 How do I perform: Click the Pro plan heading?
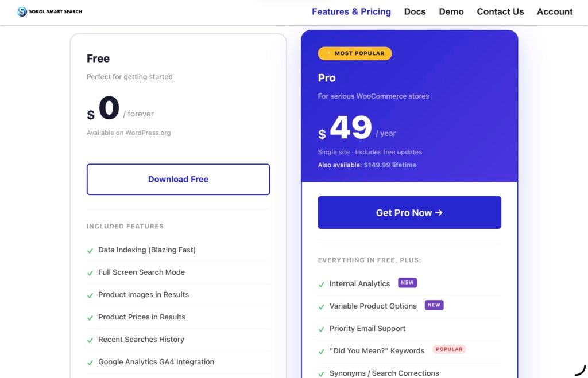tap(327, 78)
